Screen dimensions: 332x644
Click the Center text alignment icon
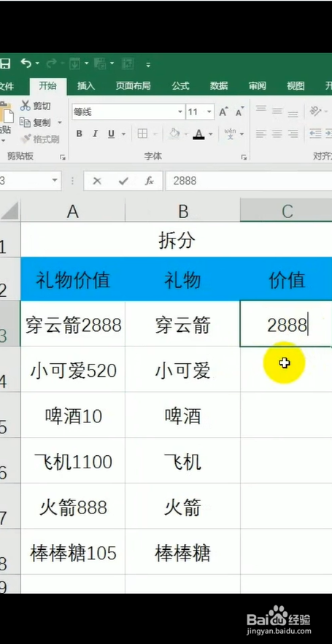[277, 133]
